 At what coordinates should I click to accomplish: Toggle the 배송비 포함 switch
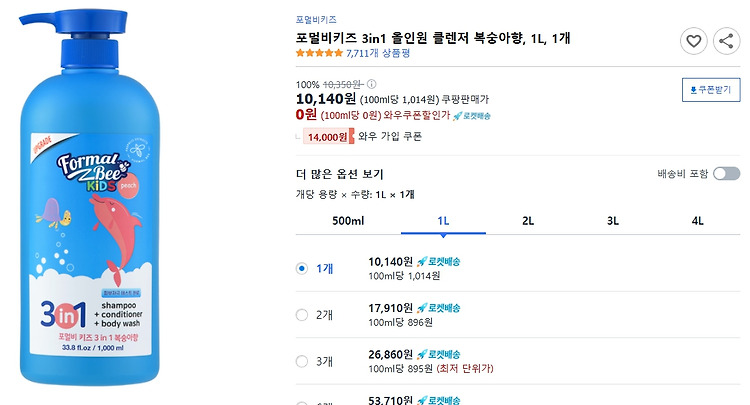pyautogui.click(x=726, y=174)
